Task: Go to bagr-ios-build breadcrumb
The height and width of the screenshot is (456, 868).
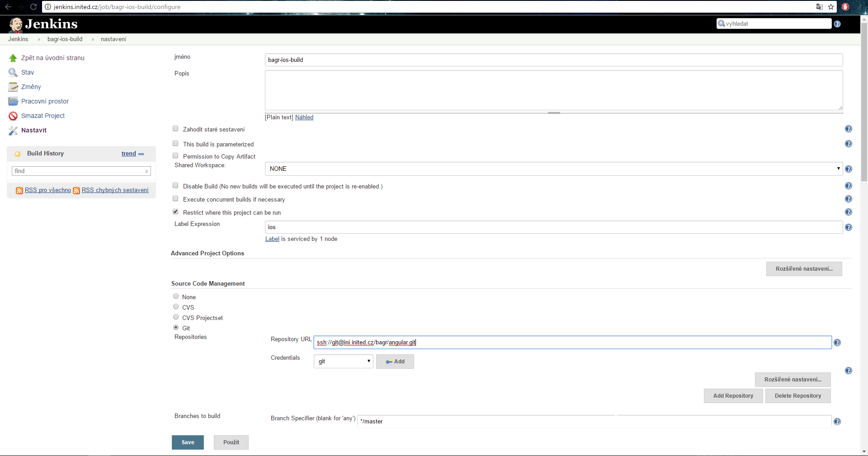Action: pos(65,39)
